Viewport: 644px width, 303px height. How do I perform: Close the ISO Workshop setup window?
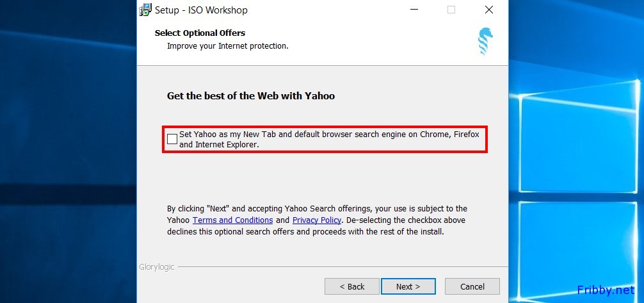pos(488,10)
